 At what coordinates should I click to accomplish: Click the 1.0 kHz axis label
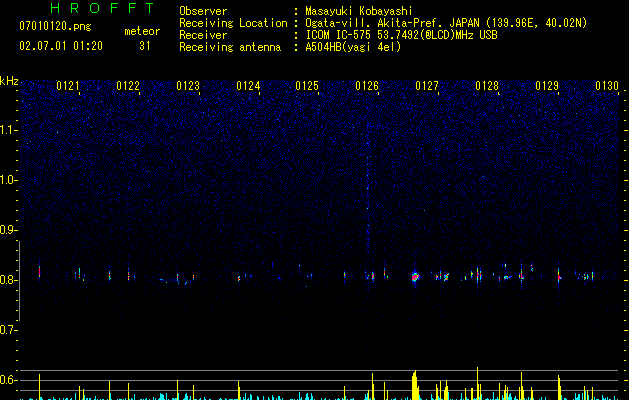click(x=8, y=180)
